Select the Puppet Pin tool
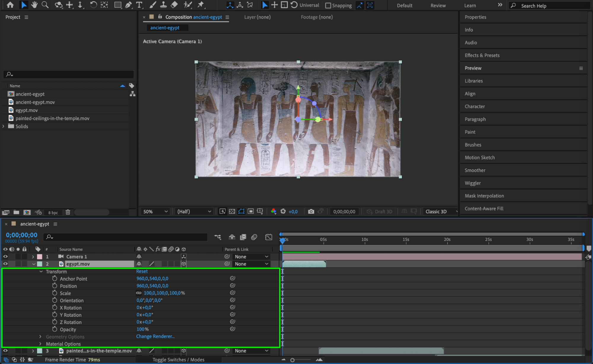 [201, 5]
